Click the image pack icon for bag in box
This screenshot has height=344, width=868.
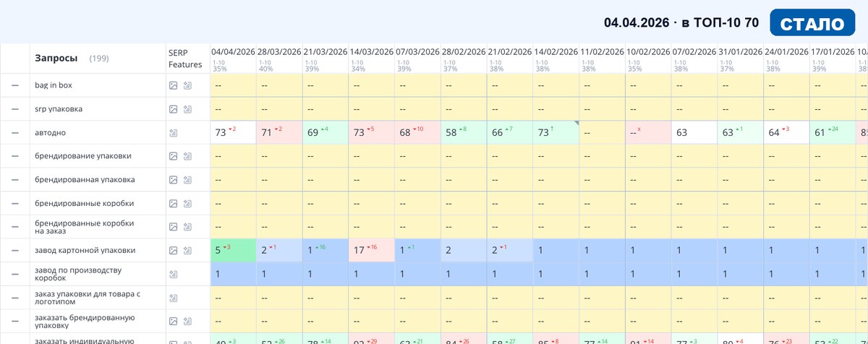(173, 85)
